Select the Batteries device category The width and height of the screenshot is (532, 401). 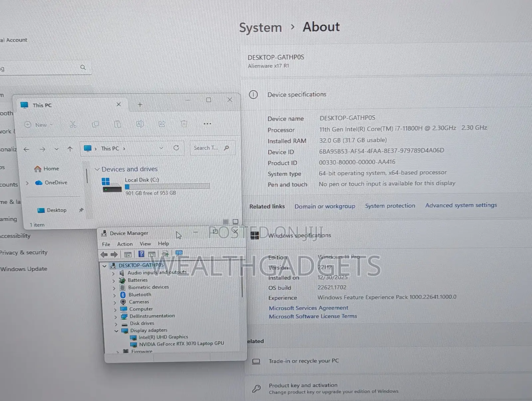(x=137, y=280)
